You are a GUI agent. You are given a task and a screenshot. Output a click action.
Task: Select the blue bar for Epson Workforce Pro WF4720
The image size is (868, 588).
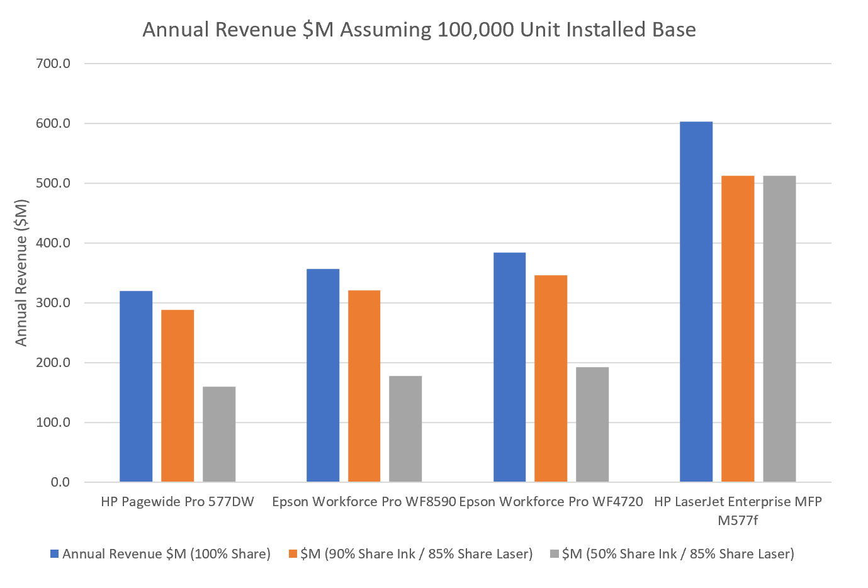(510, 365)
